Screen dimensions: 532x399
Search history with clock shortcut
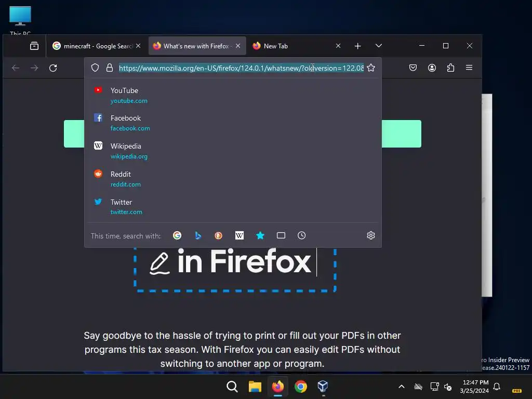pos(302,235)
